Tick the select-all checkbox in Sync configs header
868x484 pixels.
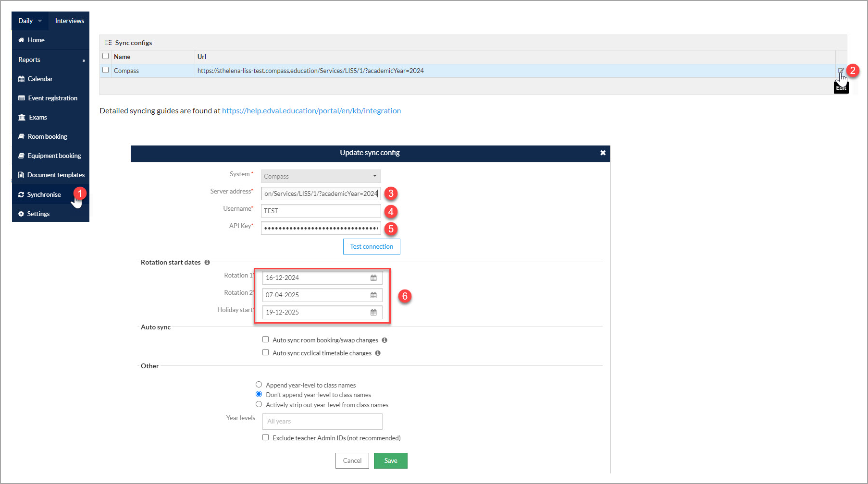click(106, 56)
